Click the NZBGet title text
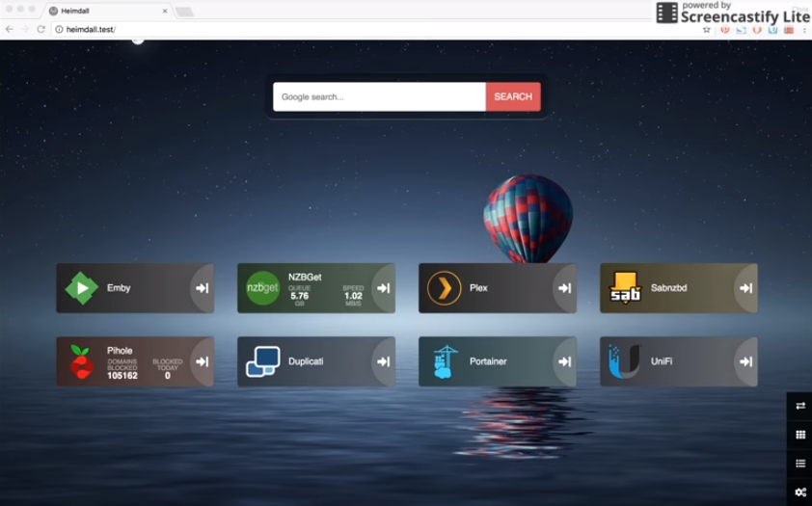812x506 pixels. pos(305,278)
